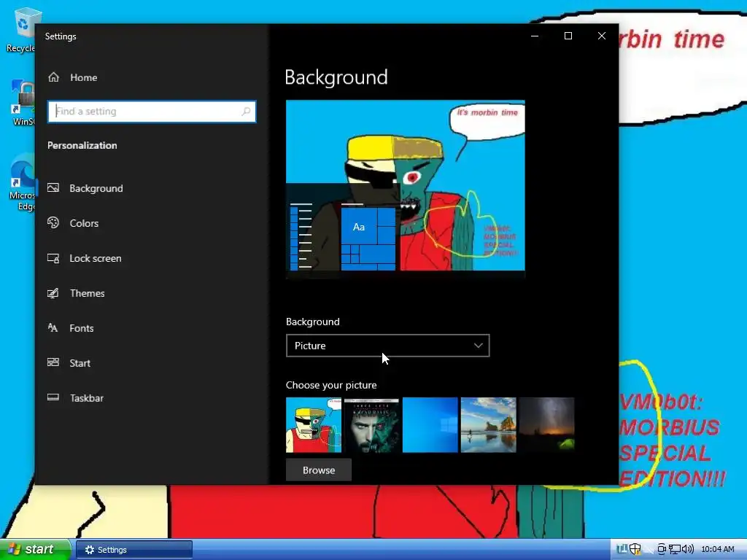Close the Settings window
Viewport: 747px width, 560px height.
coord(602,36)
